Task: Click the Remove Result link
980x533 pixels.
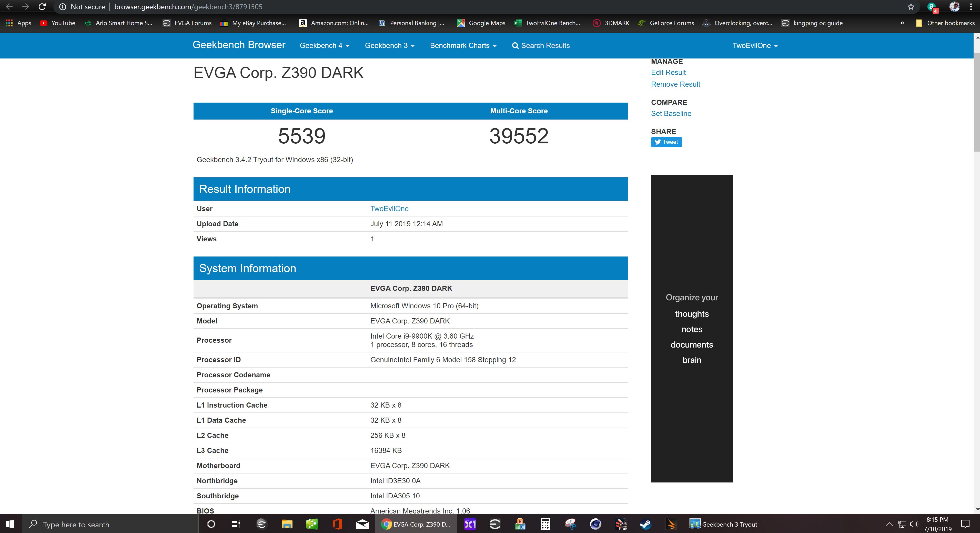Action: click(675, 84)
